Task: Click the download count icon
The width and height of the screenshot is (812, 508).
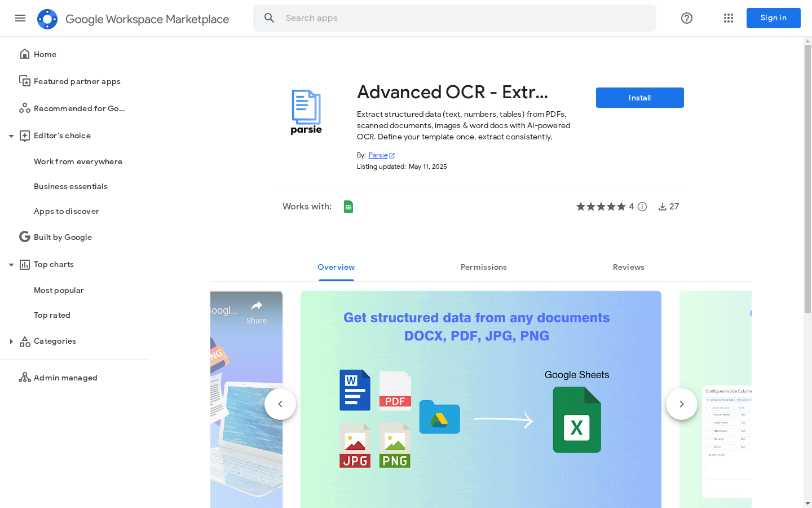Action: [x=663, y=207]
